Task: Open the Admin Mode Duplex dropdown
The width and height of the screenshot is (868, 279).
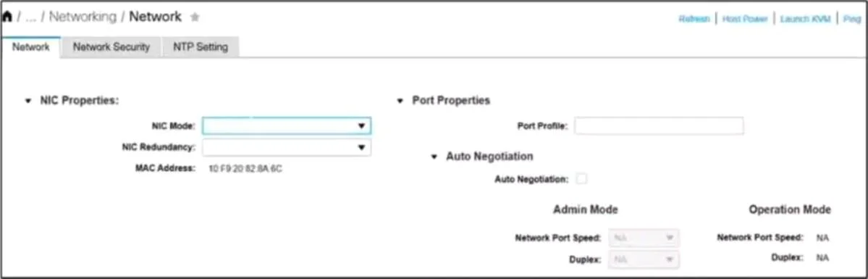Action: click(644, 259)
